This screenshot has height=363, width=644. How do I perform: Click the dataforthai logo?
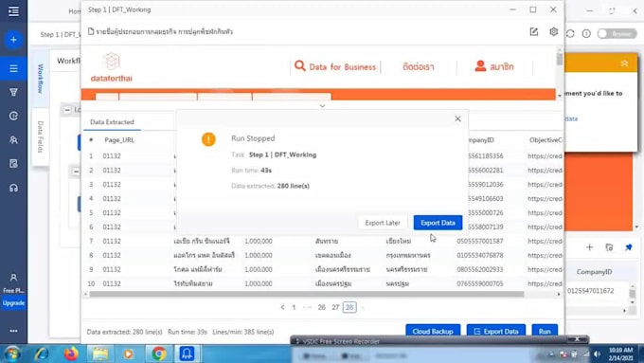pos(112,67)
